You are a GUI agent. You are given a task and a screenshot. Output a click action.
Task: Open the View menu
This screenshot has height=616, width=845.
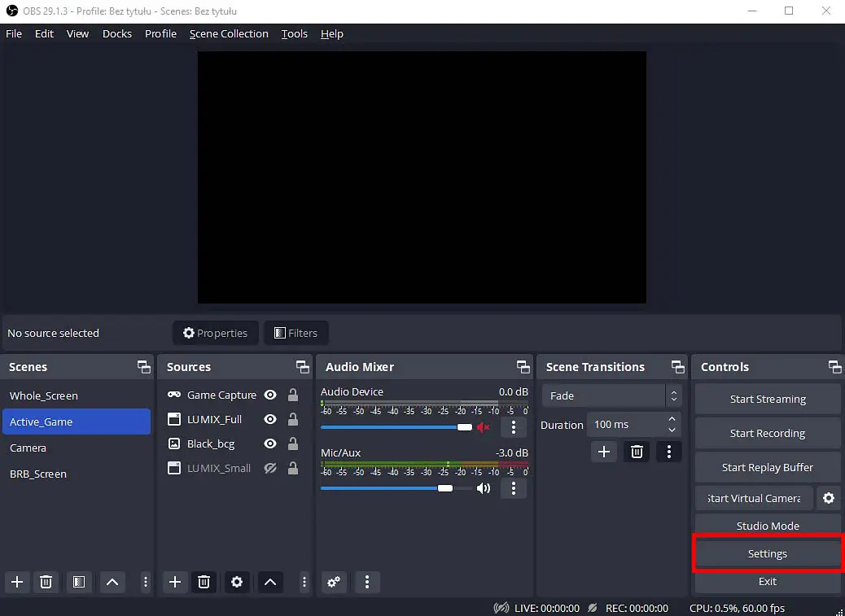click(77, 34)
